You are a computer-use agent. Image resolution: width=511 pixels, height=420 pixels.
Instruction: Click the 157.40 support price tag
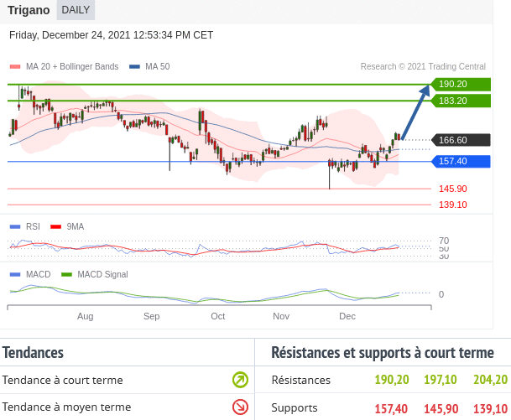tap(461, 161)
